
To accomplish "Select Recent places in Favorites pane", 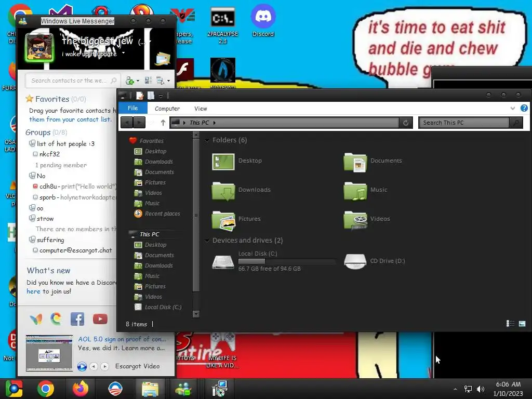I will point(157,214).
